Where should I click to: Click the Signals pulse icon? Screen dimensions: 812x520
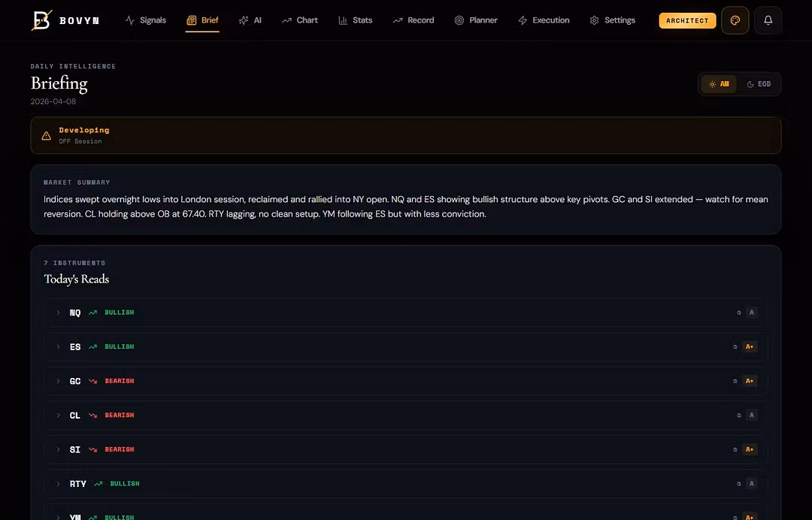click(x=130, y=20)
